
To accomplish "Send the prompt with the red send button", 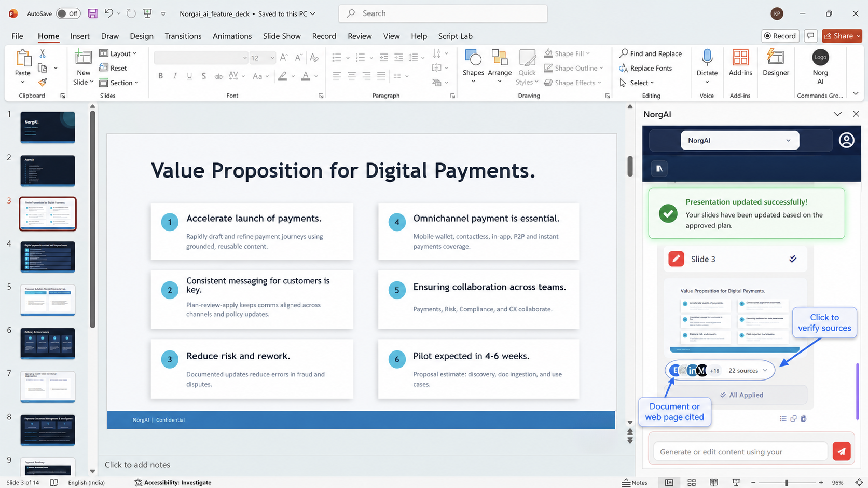I will [842, 451].
